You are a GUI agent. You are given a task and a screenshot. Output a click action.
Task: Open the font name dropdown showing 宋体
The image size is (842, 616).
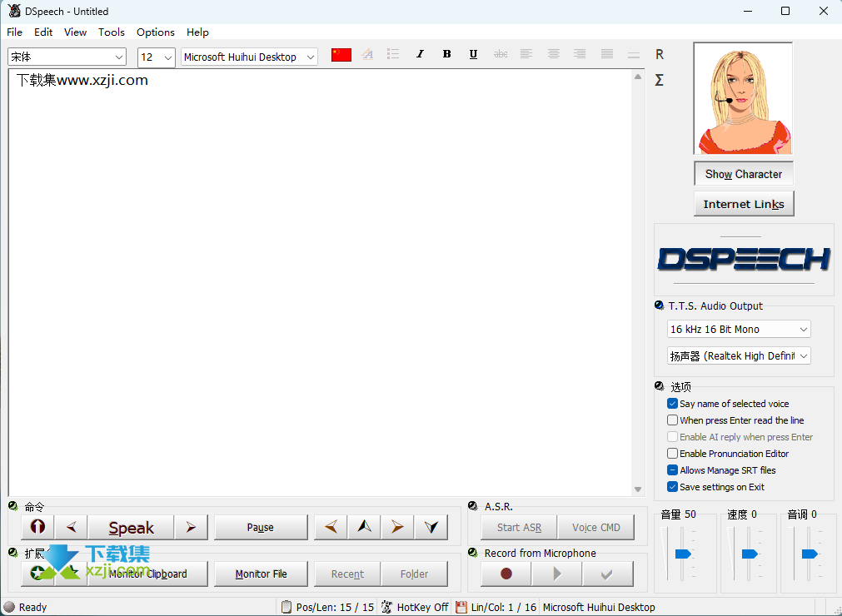pos(67,57)
